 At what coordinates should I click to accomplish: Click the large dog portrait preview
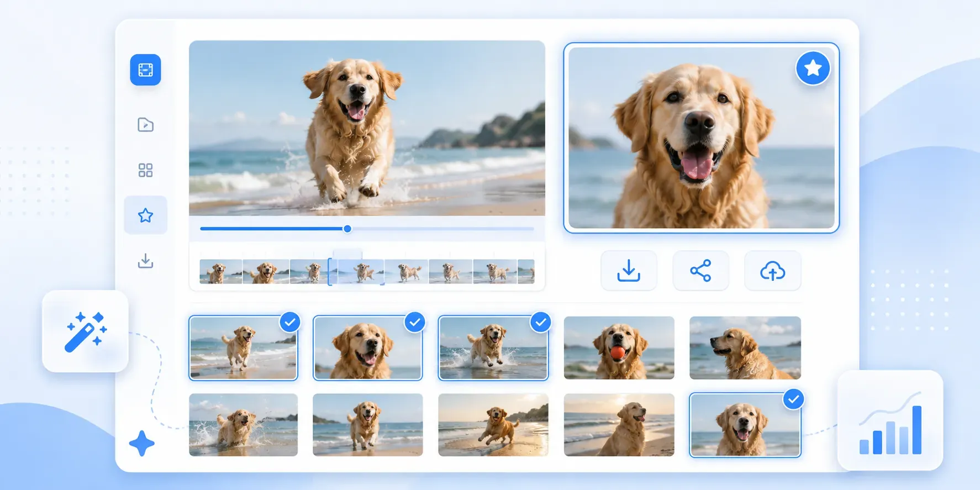click(x=702, y=138)
